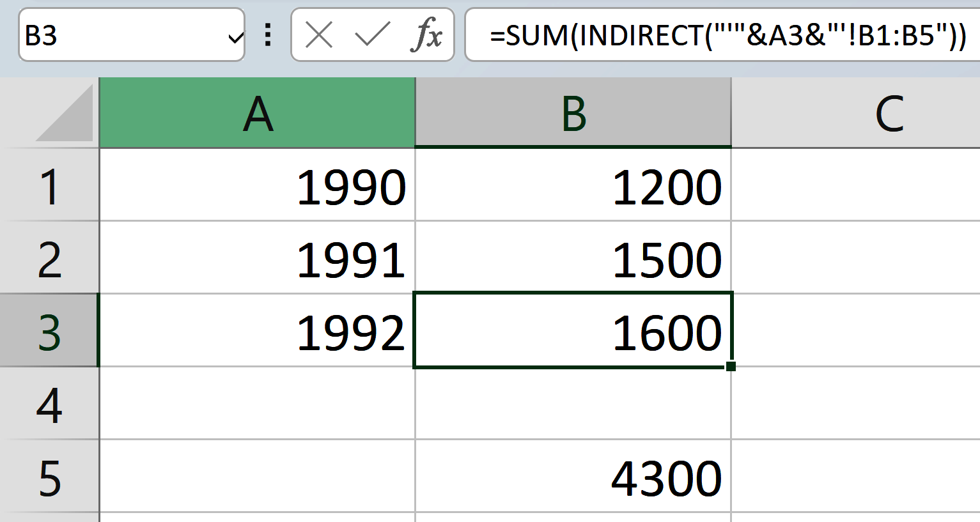Select the empty cell B4
980x522 pixels.
572,403
